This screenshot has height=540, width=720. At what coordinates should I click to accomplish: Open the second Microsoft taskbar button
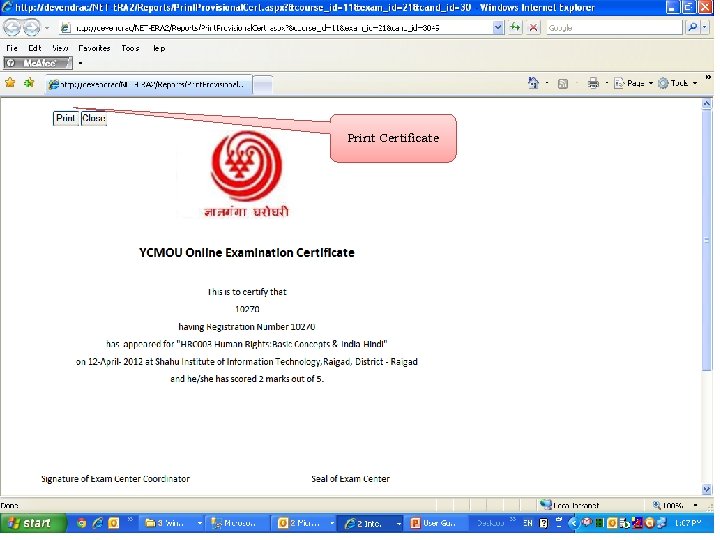coord(238,523)
